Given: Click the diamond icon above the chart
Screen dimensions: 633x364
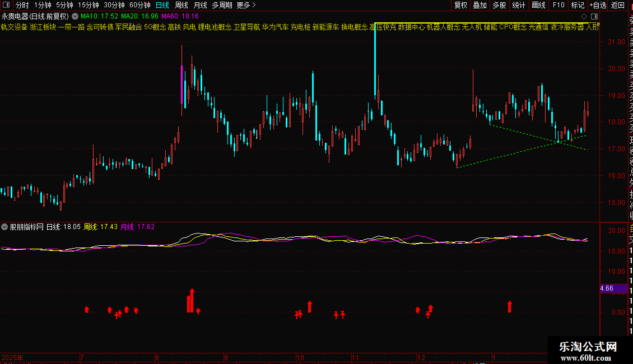Looking at the screenshot, I should click(x=584, y=17).
